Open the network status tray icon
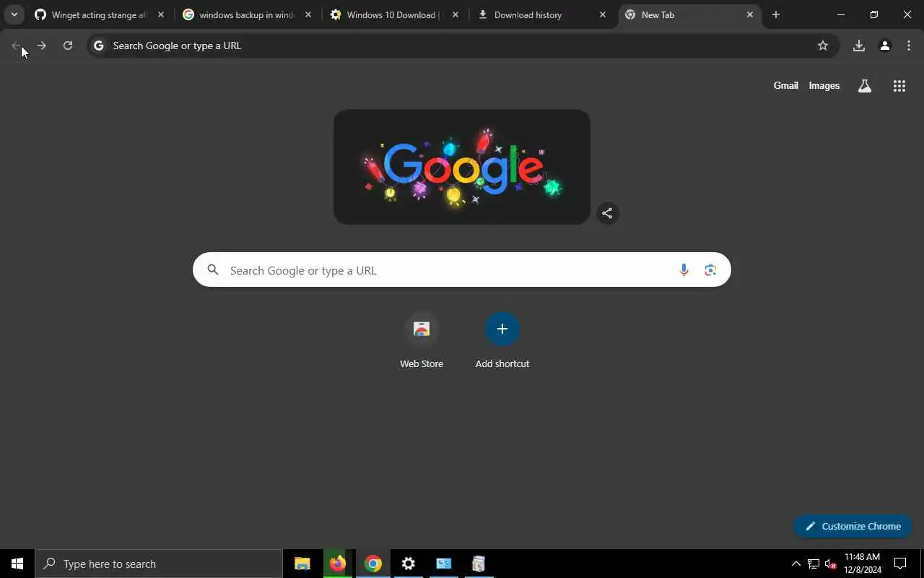This screenshot has height=578, width=924. click(814, 564)
